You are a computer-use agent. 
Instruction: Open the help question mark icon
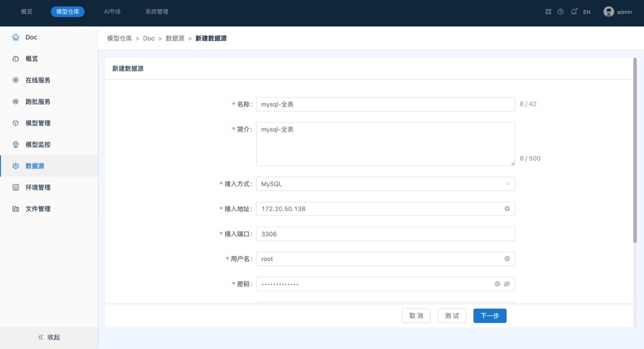click(560, 12)
